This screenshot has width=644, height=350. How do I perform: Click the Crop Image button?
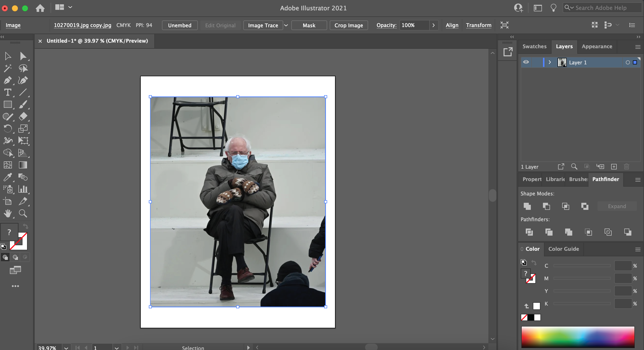349,25
